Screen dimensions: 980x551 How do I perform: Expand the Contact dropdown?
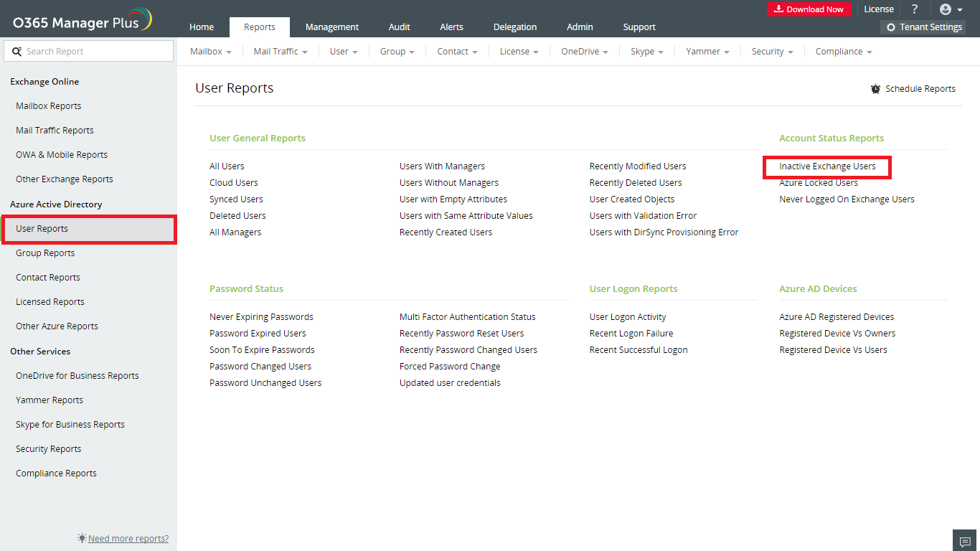(x=458, y=52)
